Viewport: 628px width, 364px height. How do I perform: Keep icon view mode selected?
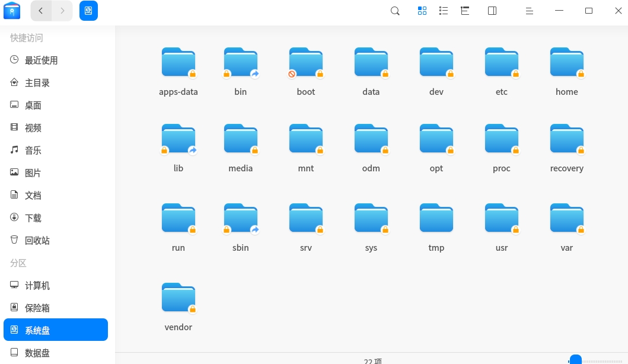tap(422, 10)
